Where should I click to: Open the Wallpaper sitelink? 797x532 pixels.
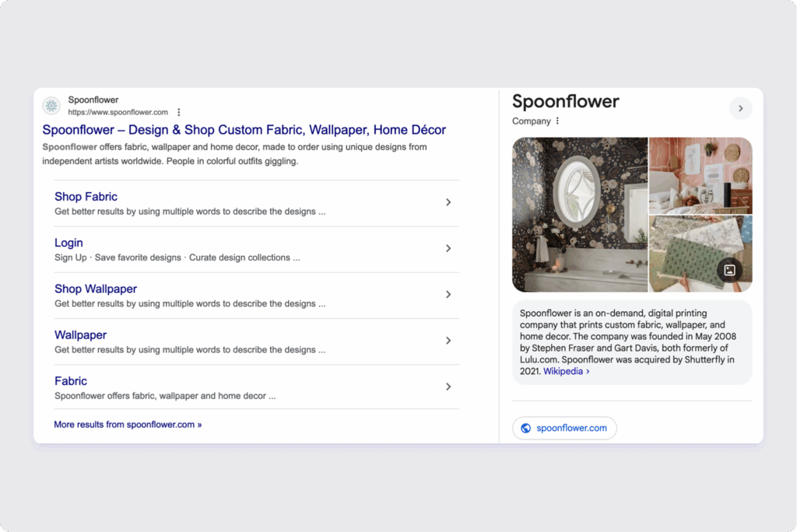(80, 335)
